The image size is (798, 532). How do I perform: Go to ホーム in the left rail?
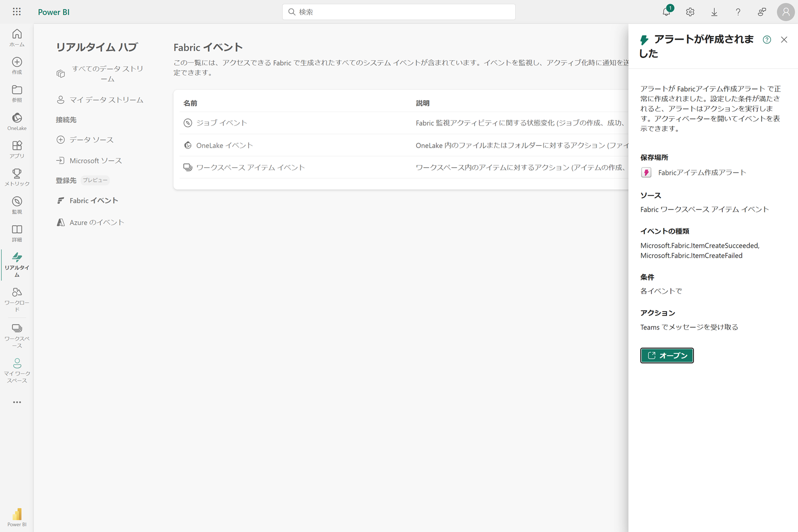click(17, 38)
